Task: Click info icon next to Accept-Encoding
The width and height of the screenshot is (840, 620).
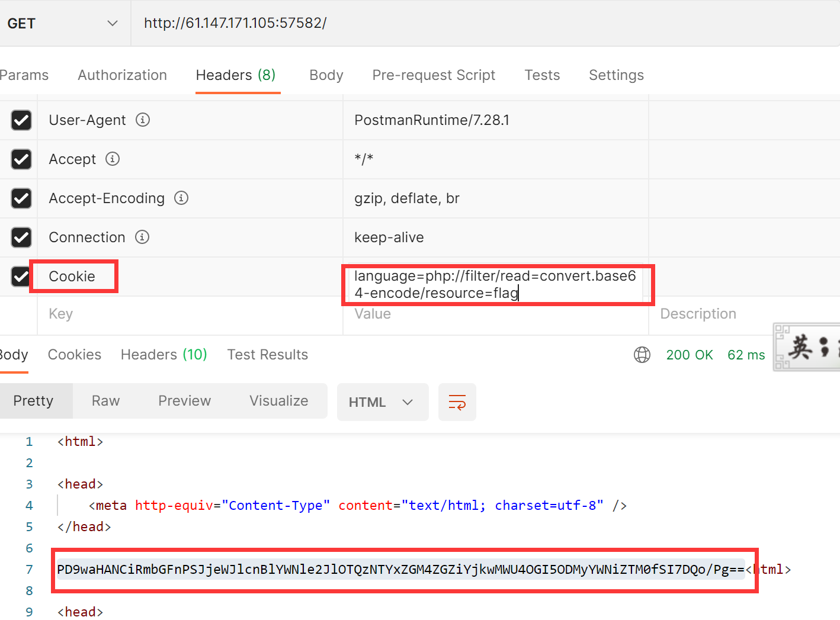Action: (x=181, y=198)
